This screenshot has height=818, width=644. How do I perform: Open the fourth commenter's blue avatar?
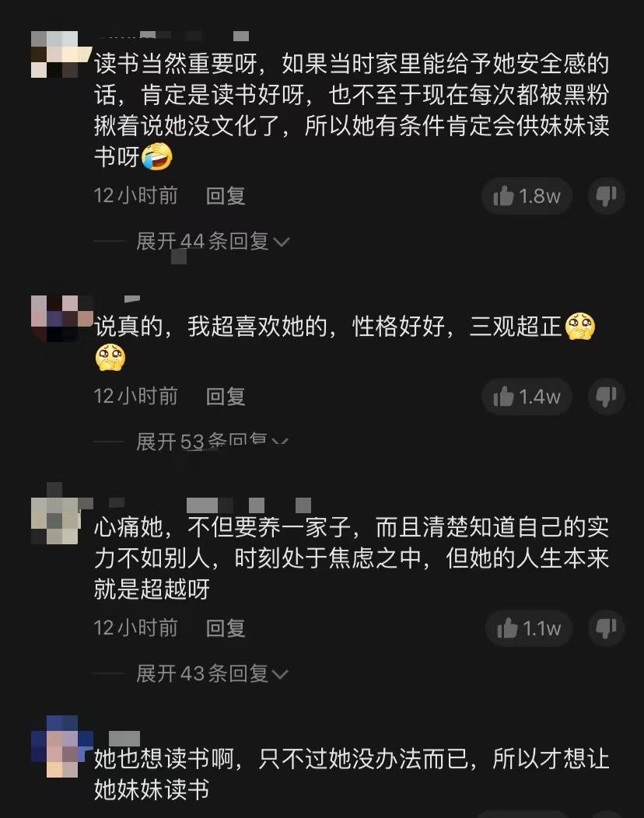pyautogui.click(x=54, y=746)
